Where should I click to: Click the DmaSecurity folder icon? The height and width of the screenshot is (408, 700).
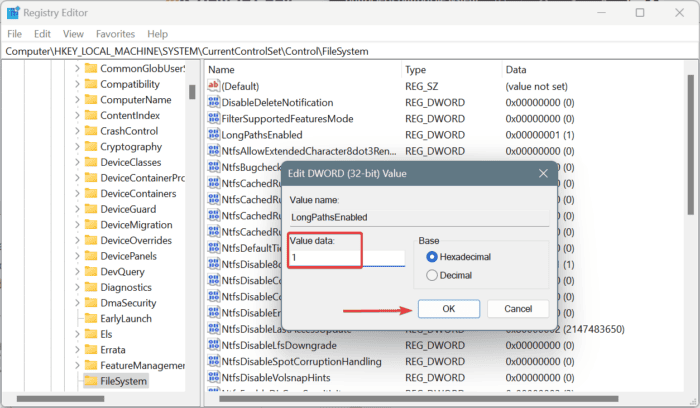pos(91,303)
